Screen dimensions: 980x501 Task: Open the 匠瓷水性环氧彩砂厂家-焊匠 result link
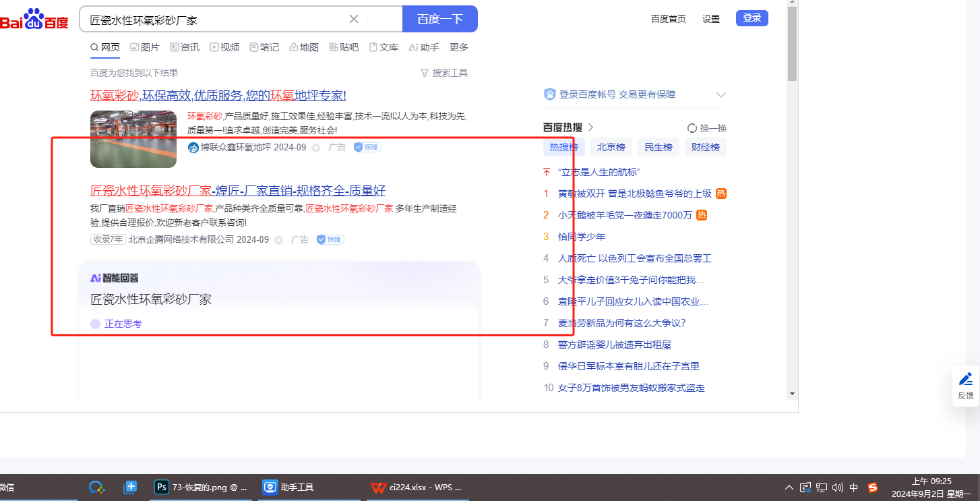[x=238, y=190]
